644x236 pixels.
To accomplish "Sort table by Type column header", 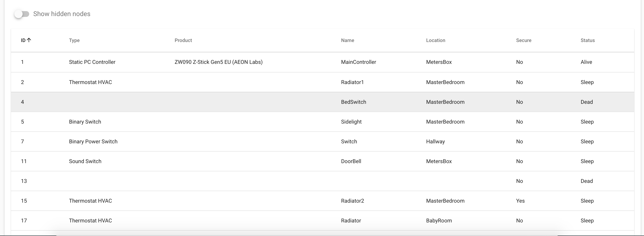I will click(74, 40).
